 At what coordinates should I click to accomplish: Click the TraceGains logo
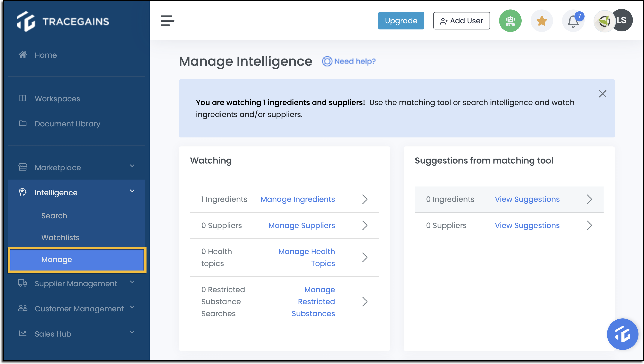click(x=63, y=21)
